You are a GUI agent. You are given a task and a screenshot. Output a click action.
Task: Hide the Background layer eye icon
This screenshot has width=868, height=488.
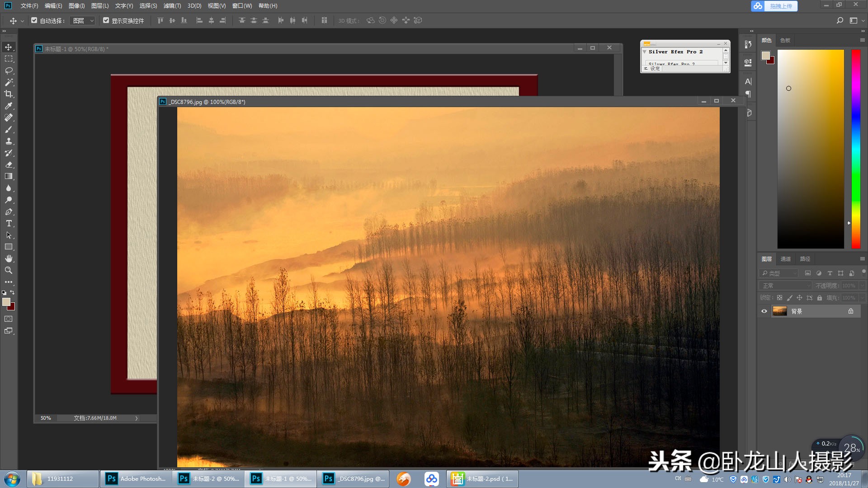(x=764, y=311)
